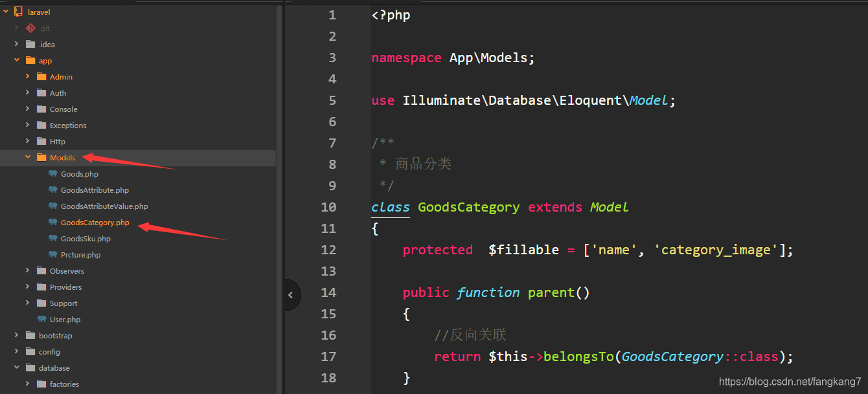868x394 pixels.
Task: Collapse the app folder chevron
Action: [x=17, y=61]
